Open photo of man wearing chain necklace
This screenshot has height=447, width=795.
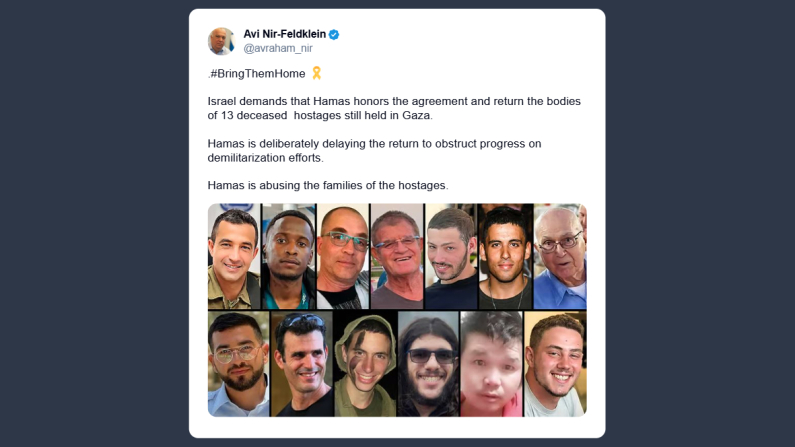[505, 256]
